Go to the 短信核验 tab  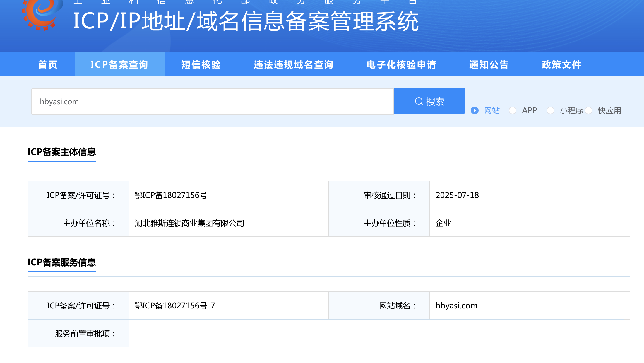(201, 65)
